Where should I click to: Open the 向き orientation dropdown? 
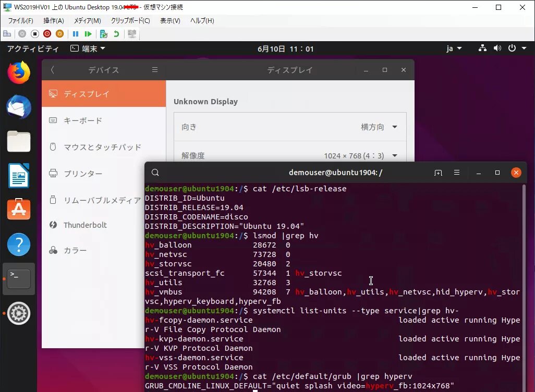click(x=290, y=127)
